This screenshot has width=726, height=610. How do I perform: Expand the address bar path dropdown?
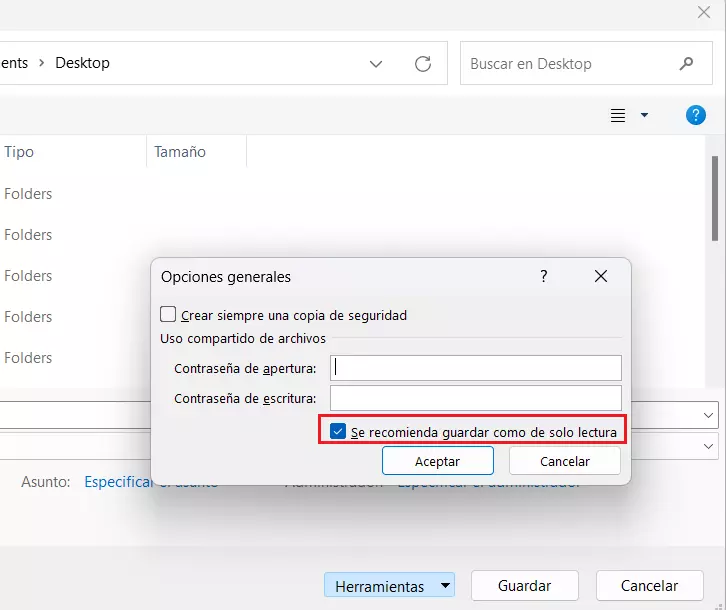tap(376, 63)
